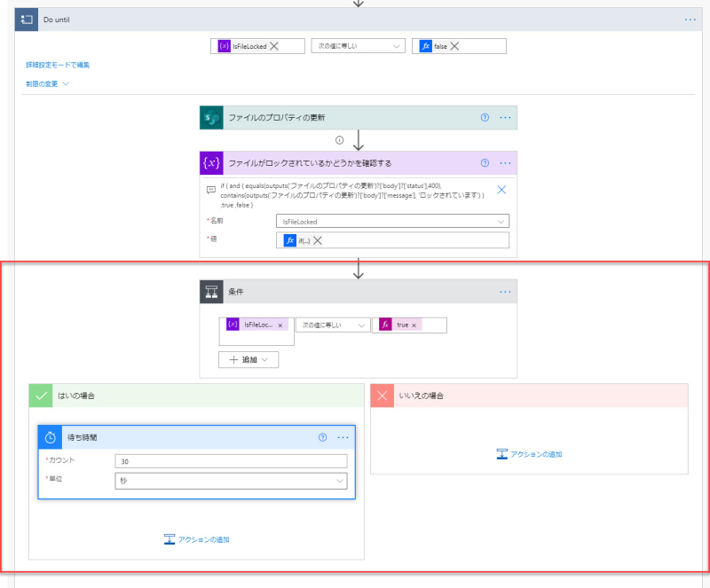Viewport: 710px width, 588px height.
Task: Dismiss the expression comment with X
Action: click(x=501, y=190)
